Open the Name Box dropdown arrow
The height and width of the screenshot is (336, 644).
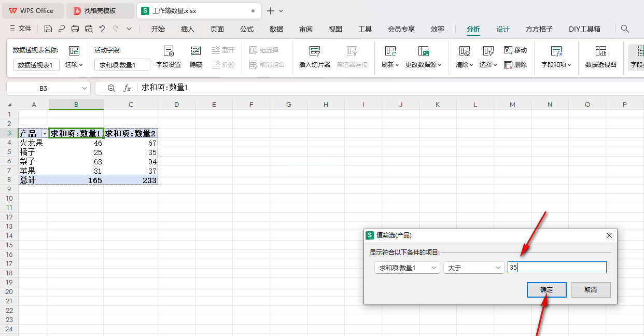(x=85, y=88)
